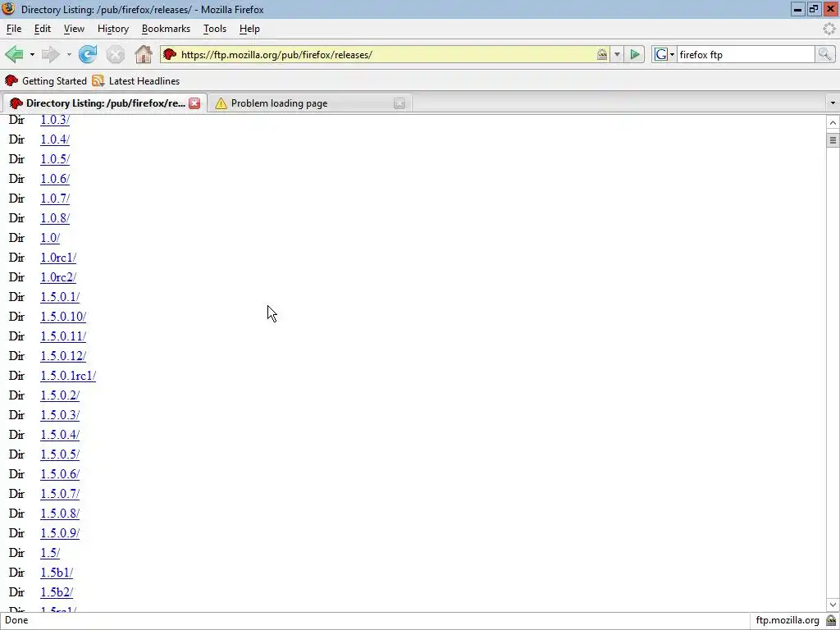
Task: Open the Tools menu
Action: pos(215,29)
